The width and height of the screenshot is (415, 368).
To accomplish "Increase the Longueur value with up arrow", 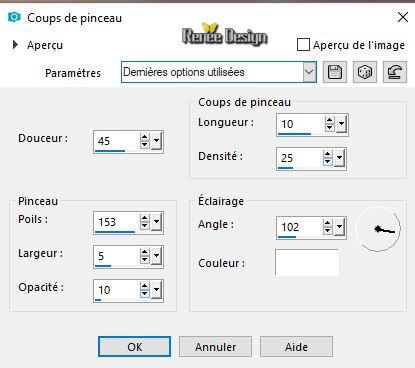I will [330, 120].
